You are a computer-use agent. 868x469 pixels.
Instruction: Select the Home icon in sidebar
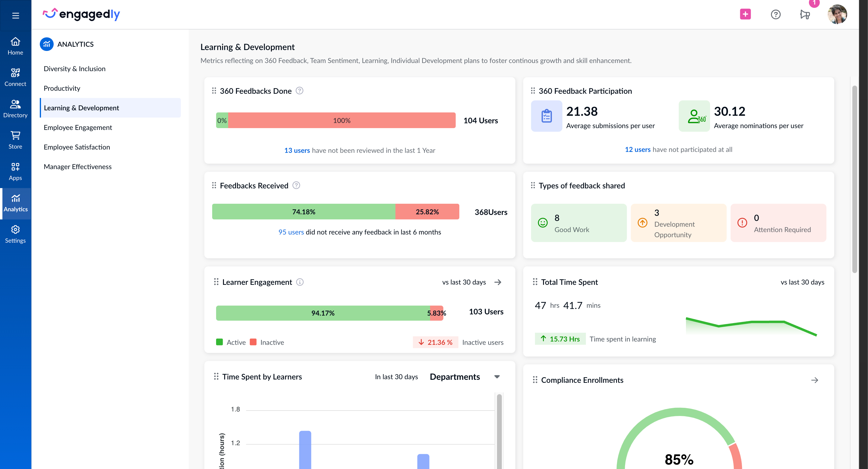(15, 46)
